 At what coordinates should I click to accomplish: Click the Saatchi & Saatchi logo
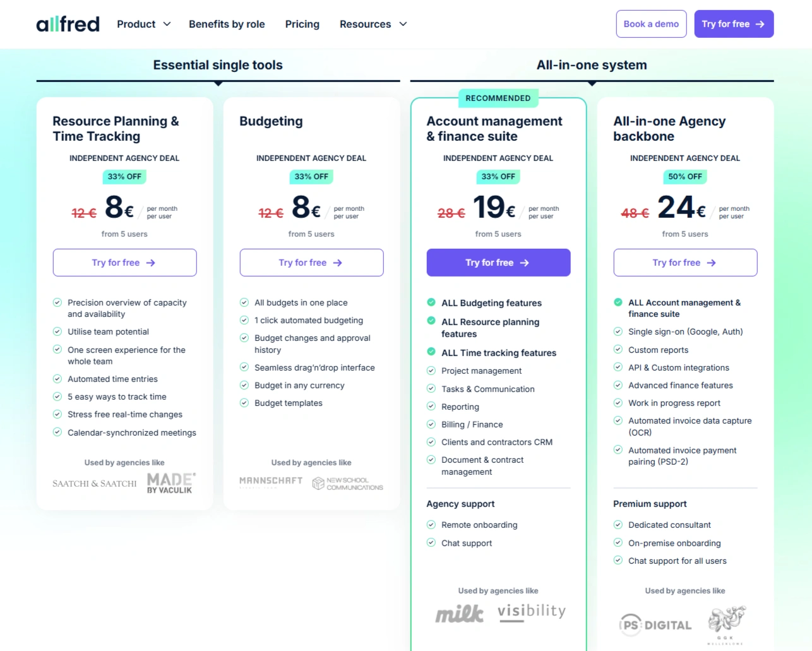point(94,484)
